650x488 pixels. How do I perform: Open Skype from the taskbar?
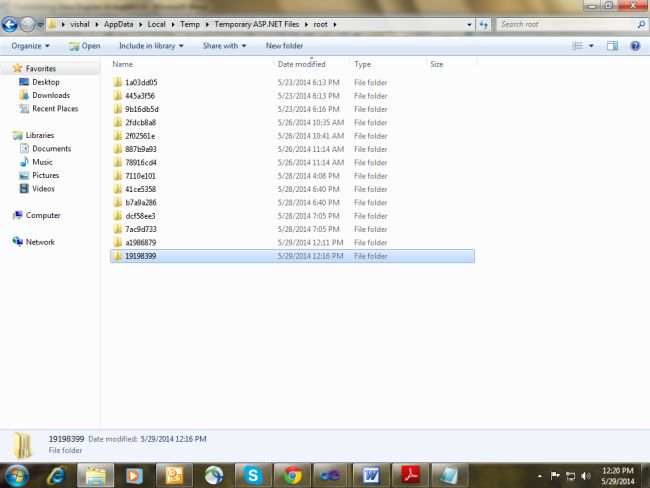coord(252,475)
